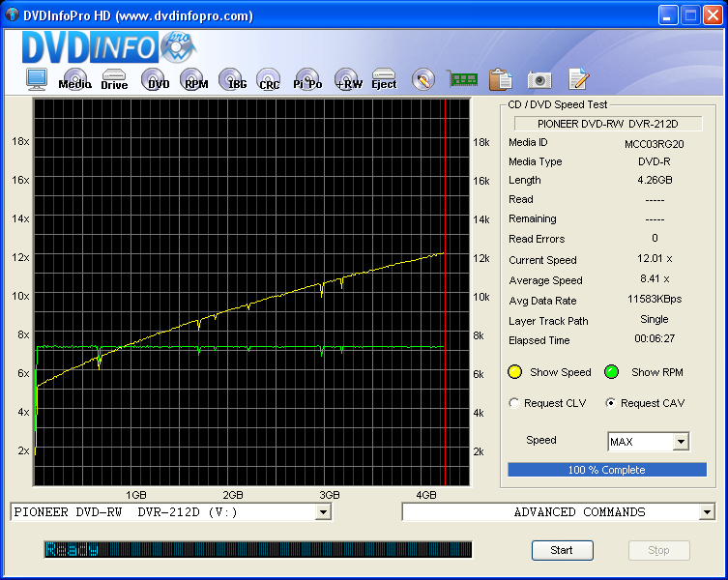Click the Elapsed Time value 00:06:27
Viewport: 728px width, 580px height.
click(x=655, y=338)
